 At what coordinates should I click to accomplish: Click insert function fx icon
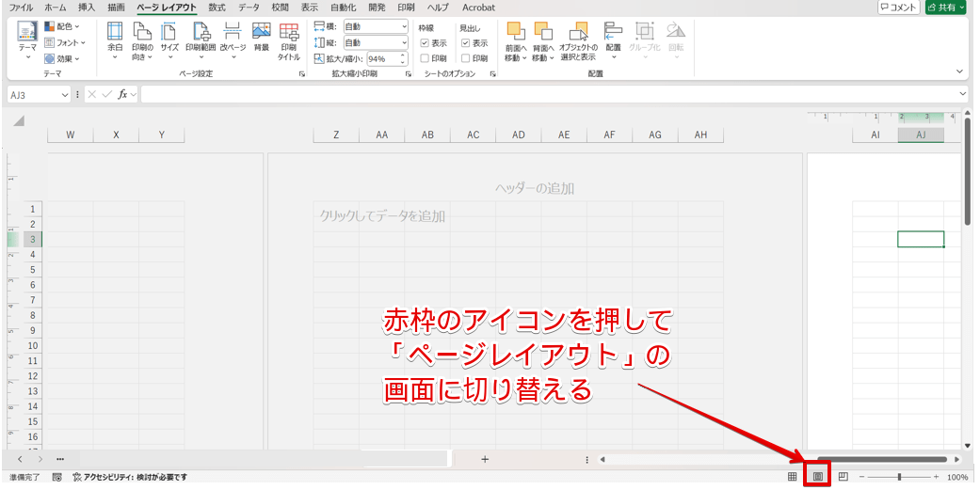click(x=122, y=94)
